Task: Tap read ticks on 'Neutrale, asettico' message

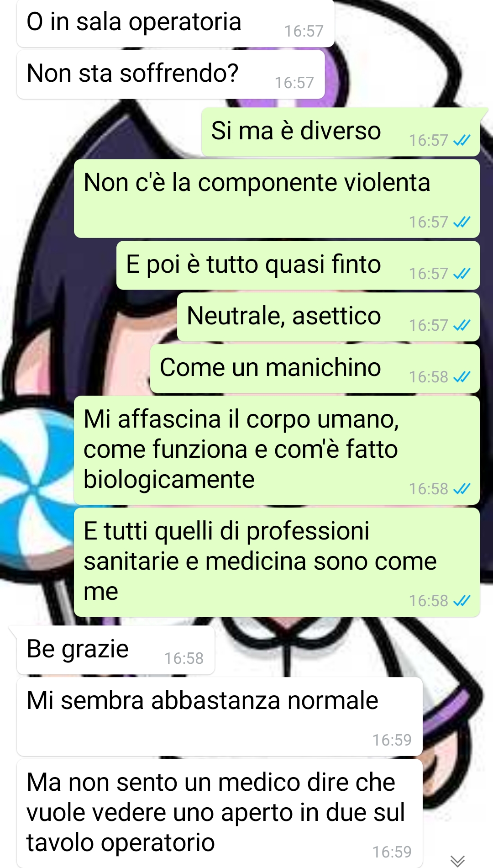Action: pyautogui.click(x=462, y=325)
